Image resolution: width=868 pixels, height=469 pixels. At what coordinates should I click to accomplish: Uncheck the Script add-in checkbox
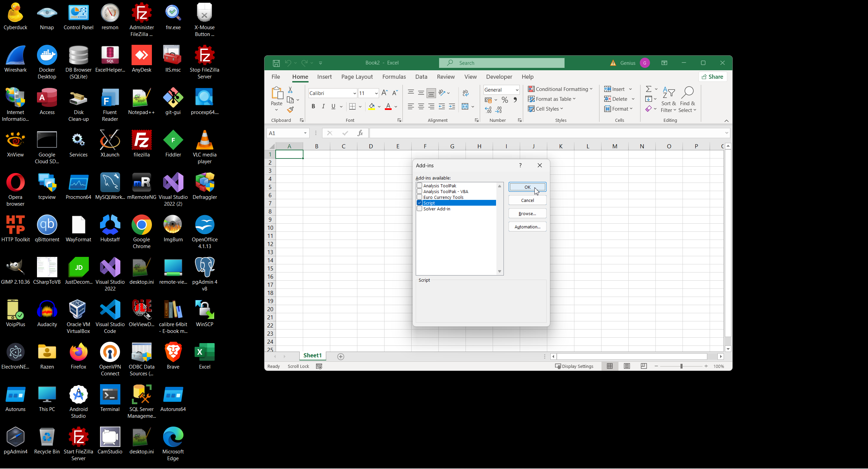pos(419,203)
